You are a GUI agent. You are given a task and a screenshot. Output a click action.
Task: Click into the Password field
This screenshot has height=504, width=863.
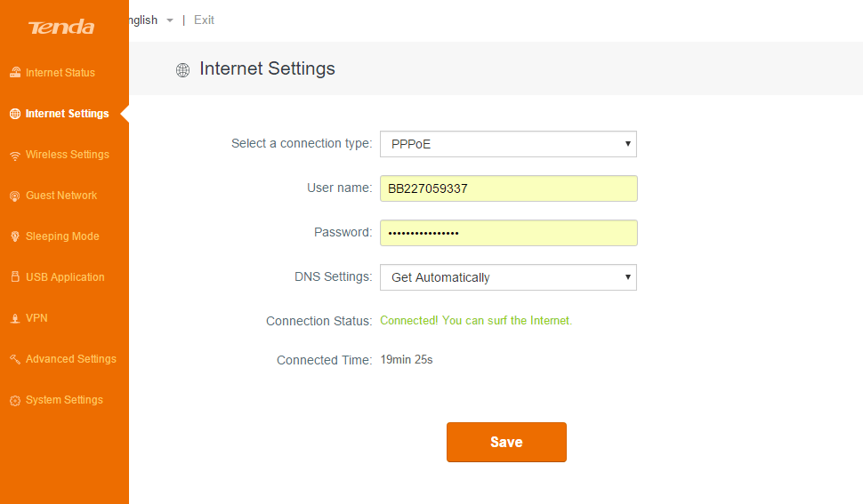pyautogui.click(x=508, y=233)
